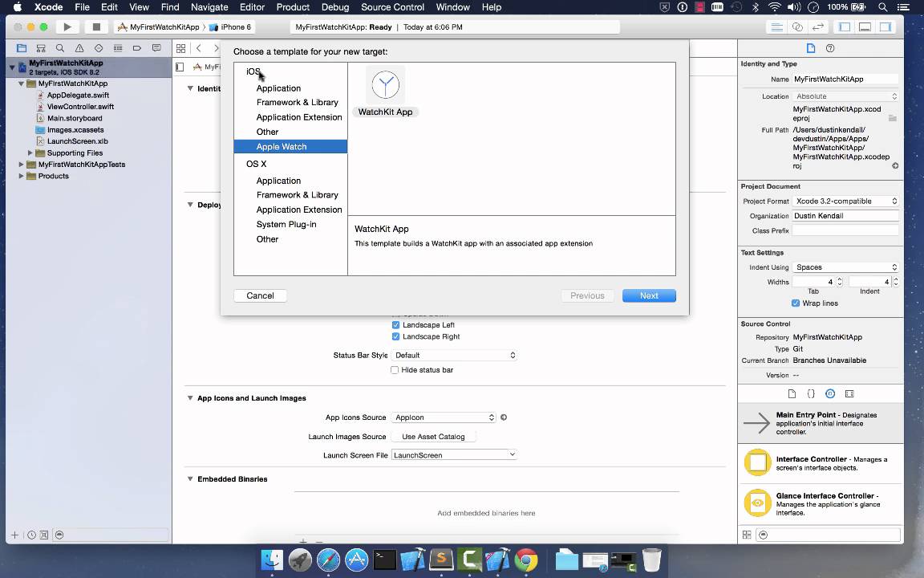Select iOS Application category
The image size is (924, 578).
point(278,88)
